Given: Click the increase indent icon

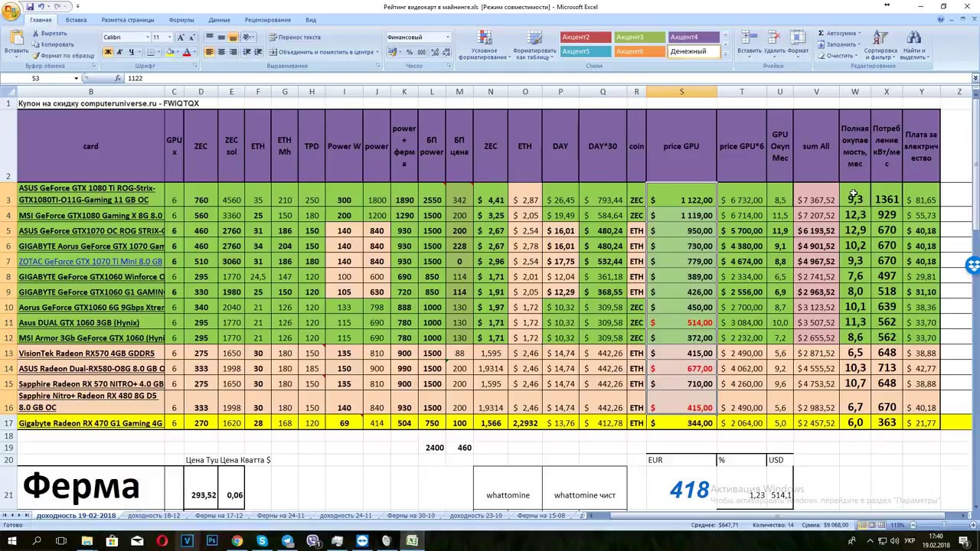Looking at the screenshot, I should 259,52.
